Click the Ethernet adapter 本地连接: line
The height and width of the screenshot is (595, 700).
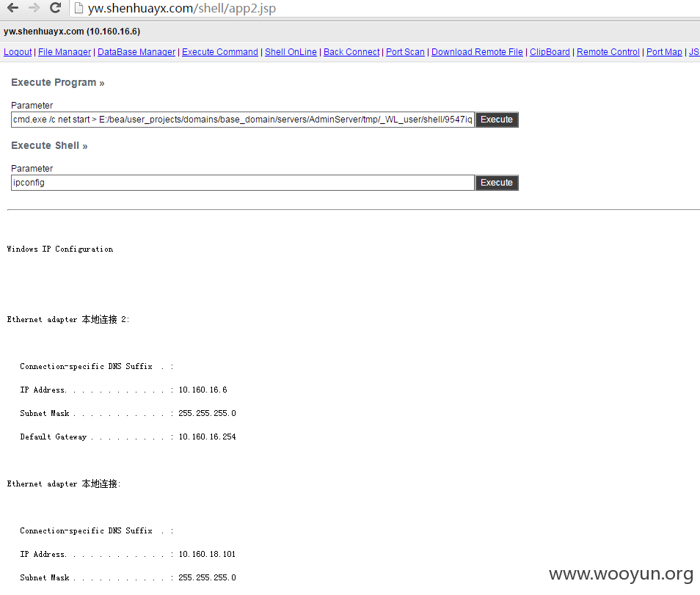[64, 483]
